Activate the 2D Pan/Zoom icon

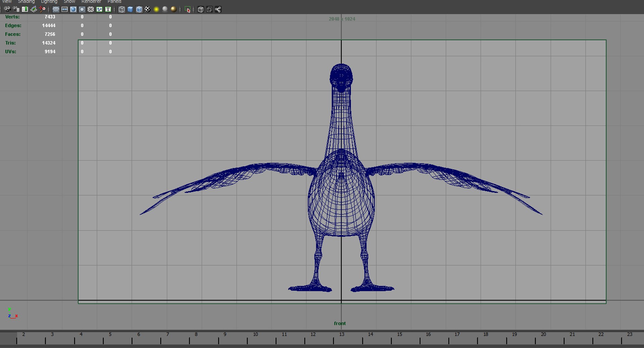(42, 9)
